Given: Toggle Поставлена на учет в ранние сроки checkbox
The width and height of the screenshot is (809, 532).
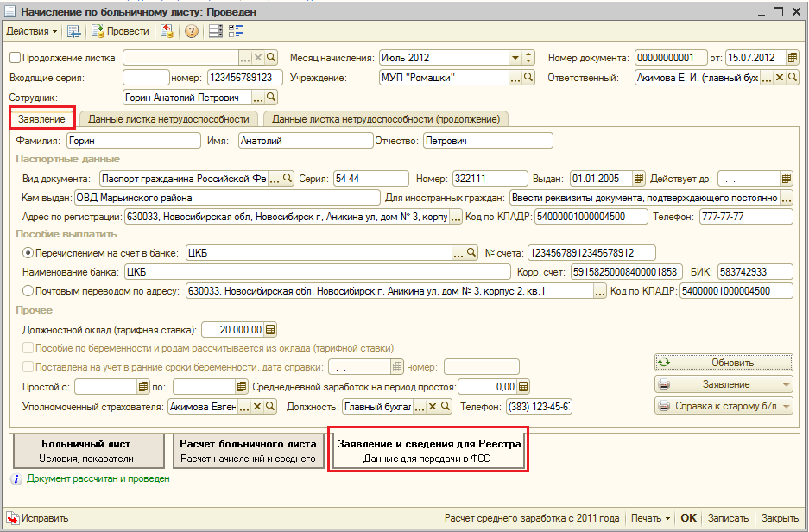Looking at the screenshot, I should pos(28,367).
